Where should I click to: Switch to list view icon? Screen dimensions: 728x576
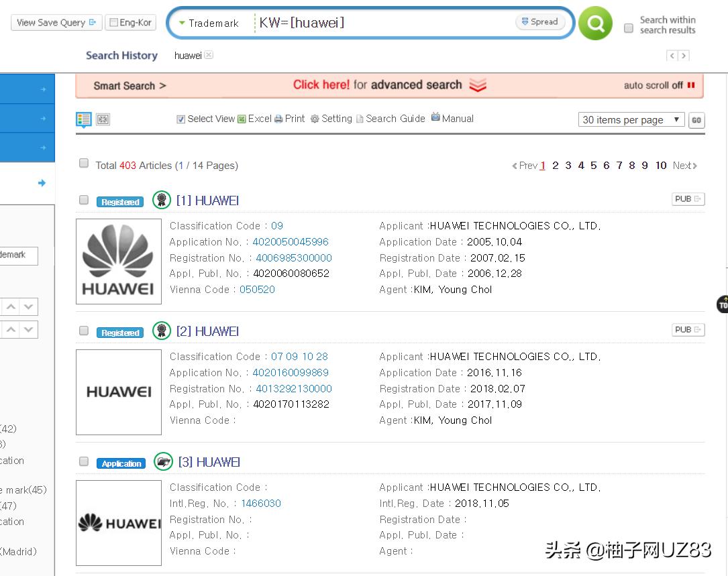84,120
